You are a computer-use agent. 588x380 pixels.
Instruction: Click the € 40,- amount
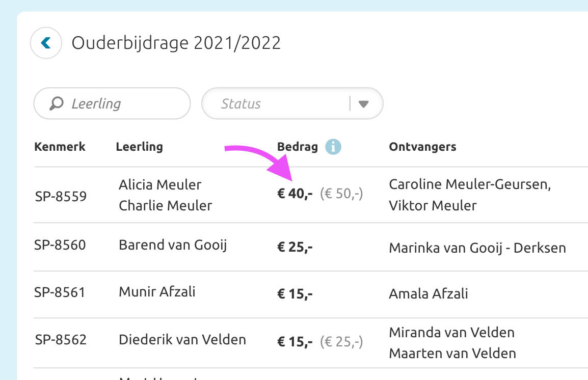[295, 194]
